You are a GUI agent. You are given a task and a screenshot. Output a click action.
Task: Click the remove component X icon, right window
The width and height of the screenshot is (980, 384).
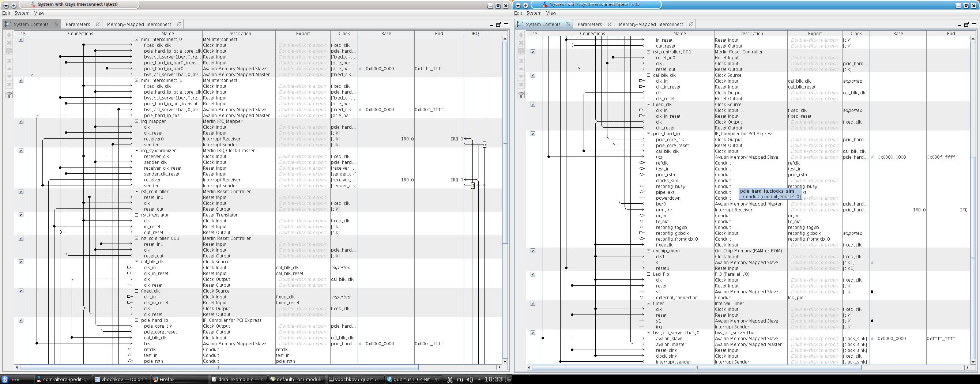tap(521, 43)
